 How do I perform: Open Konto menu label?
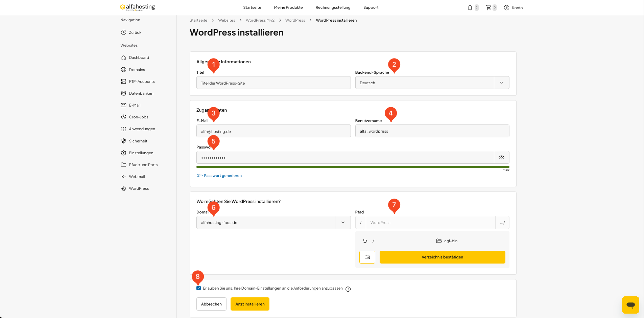(x=517, y=8)
